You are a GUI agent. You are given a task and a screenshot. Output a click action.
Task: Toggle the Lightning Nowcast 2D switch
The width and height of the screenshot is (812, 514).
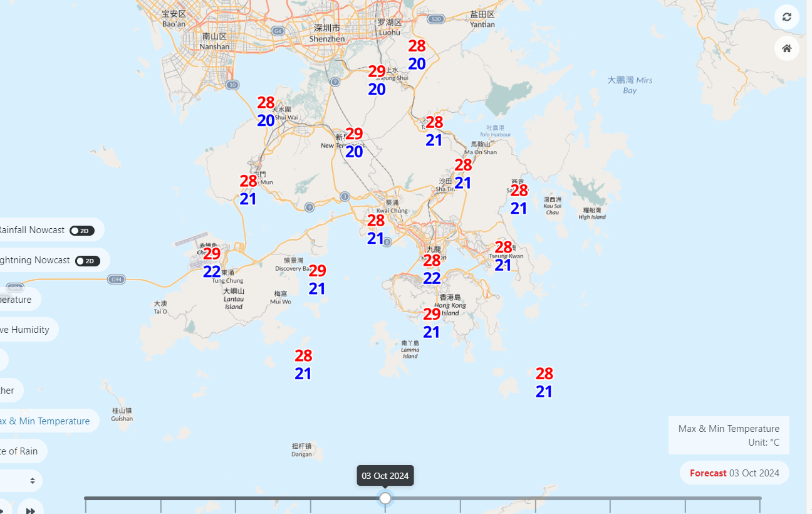[x=87, y=261]
